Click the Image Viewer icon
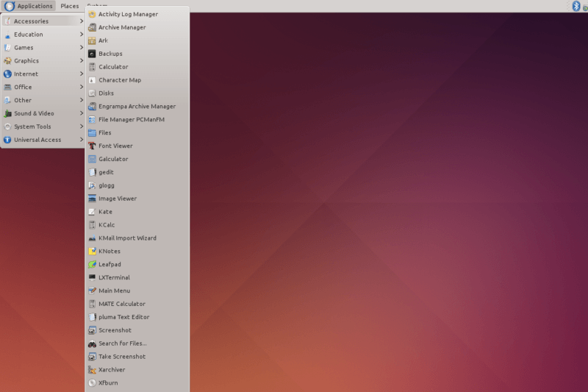Screen dimensions: 588x392 [x=92, y=199]
